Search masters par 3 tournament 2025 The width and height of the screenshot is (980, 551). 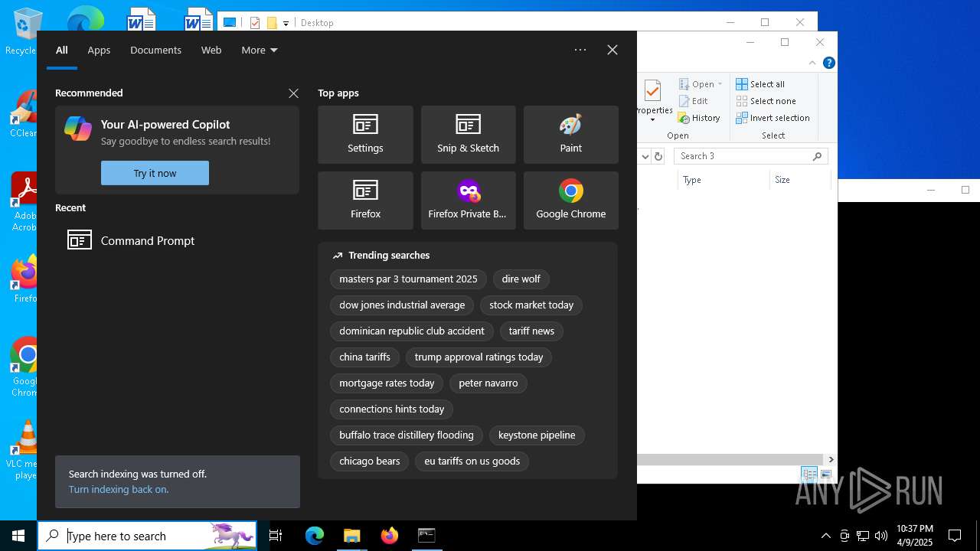click(x=408, y=279)
